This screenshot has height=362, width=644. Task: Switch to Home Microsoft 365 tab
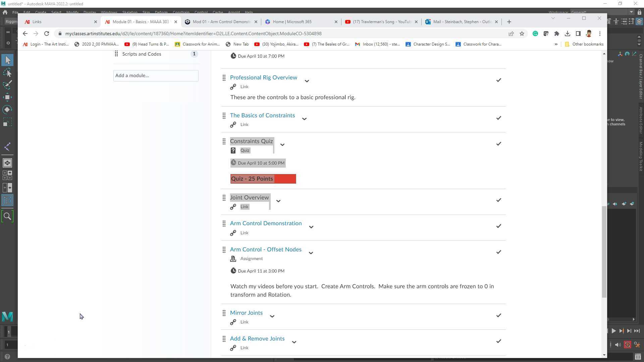click(292, 22)
